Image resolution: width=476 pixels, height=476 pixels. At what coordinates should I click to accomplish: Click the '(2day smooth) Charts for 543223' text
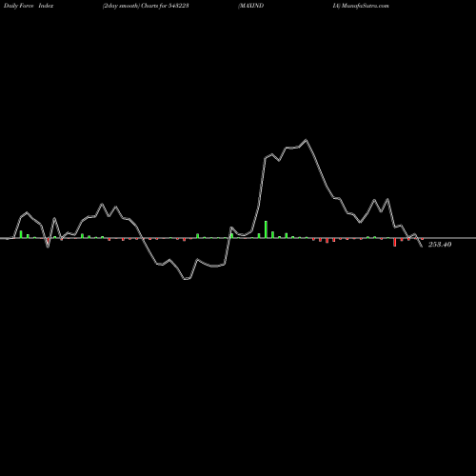pyautogui.click(x=146, y=6)
